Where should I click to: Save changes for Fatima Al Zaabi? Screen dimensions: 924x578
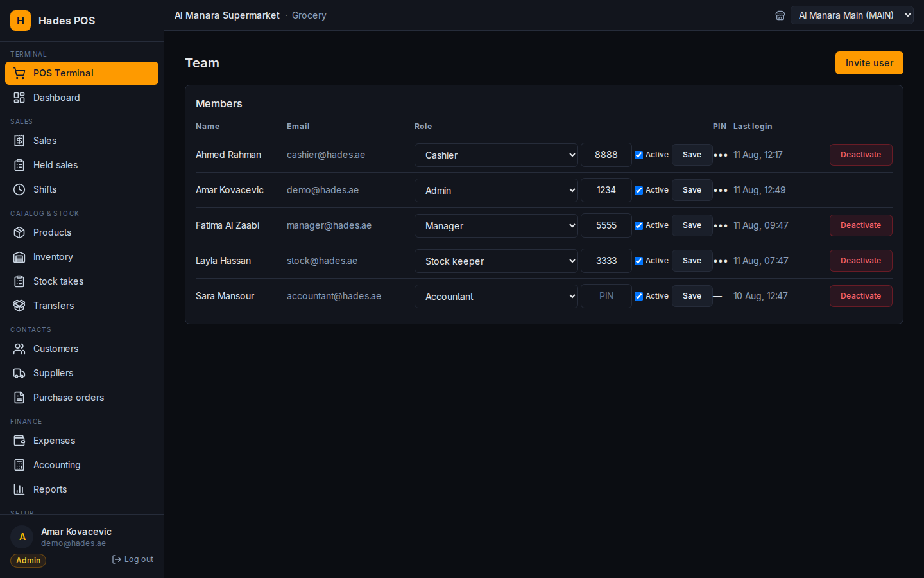pyautogui.click(x=692, y=225)
